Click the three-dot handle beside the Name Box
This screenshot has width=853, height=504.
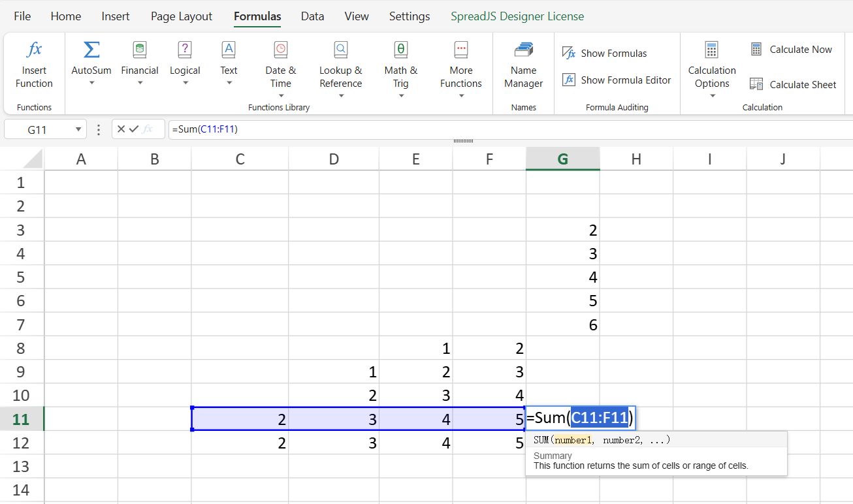click(99, 129)
